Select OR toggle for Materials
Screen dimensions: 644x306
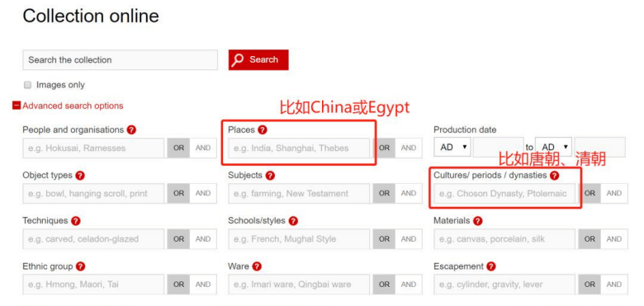[590, 239]
